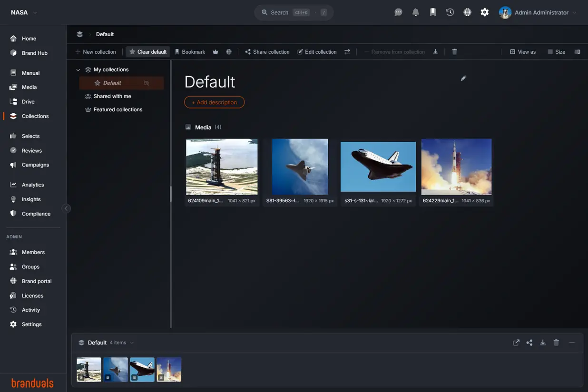The image size is (588, 392).
Task: Open the chat messages icon in header
Action: coord(399,12)
